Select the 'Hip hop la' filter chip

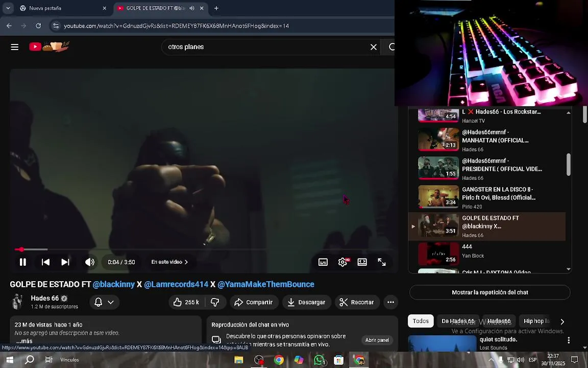[x=536, y=321]
